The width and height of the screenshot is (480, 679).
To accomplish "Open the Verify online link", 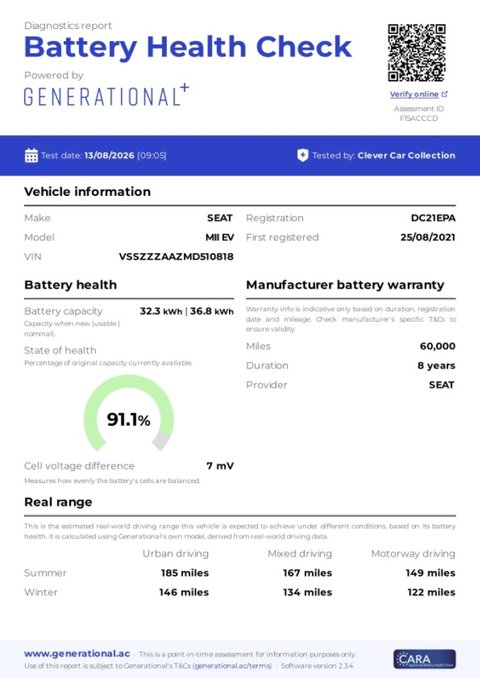I will [x=414, y=94].
